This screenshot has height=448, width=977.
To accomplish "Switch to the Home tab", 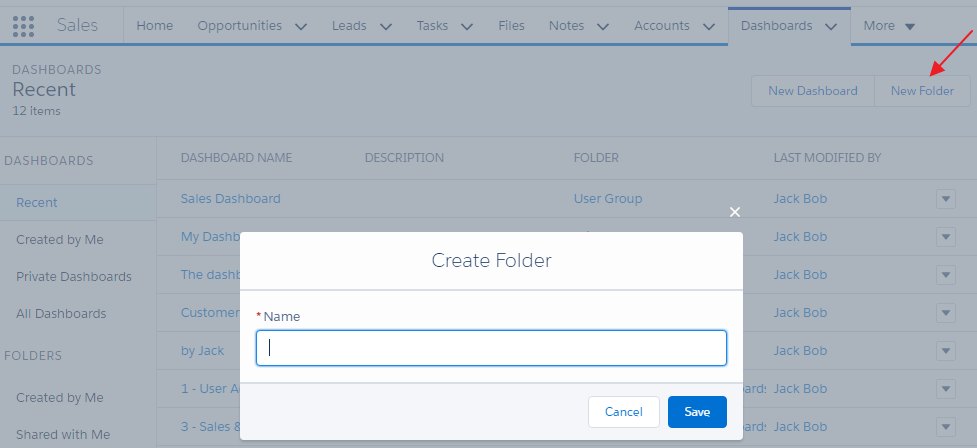I will 154,26.
